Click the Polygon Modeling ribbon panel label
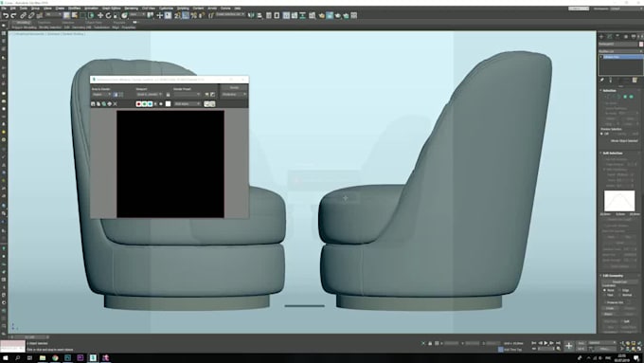This screenshot has height=363, width=644. click(25, 27)
